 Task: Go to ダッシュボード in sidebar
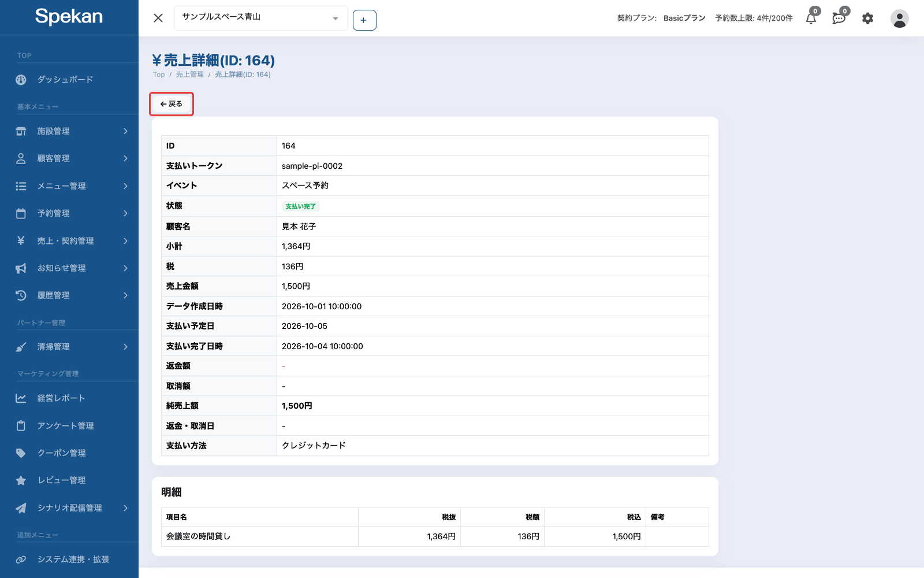[65, 80]
